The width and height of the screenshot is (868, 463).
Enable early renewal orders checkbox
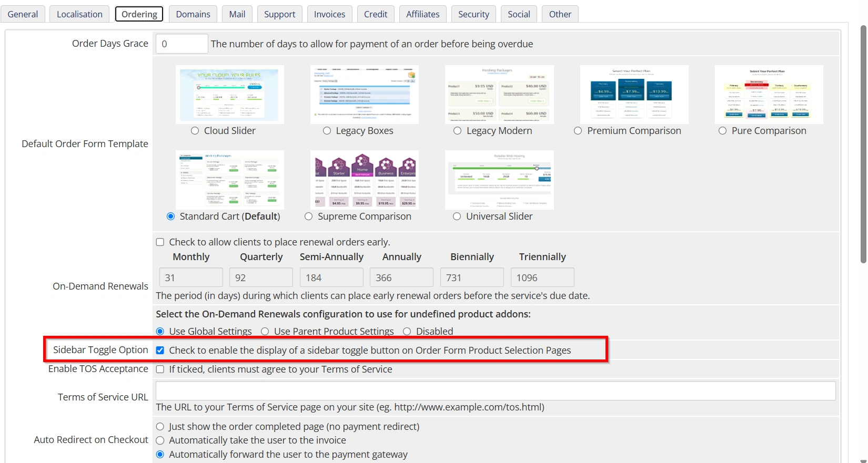click(160, 242)
